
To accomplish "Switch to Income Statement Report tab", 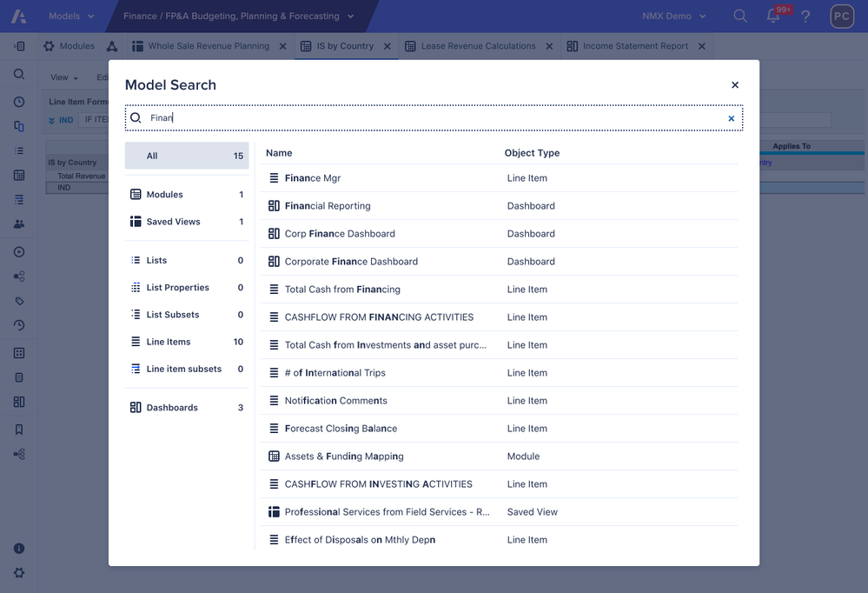I will point(634,46).
